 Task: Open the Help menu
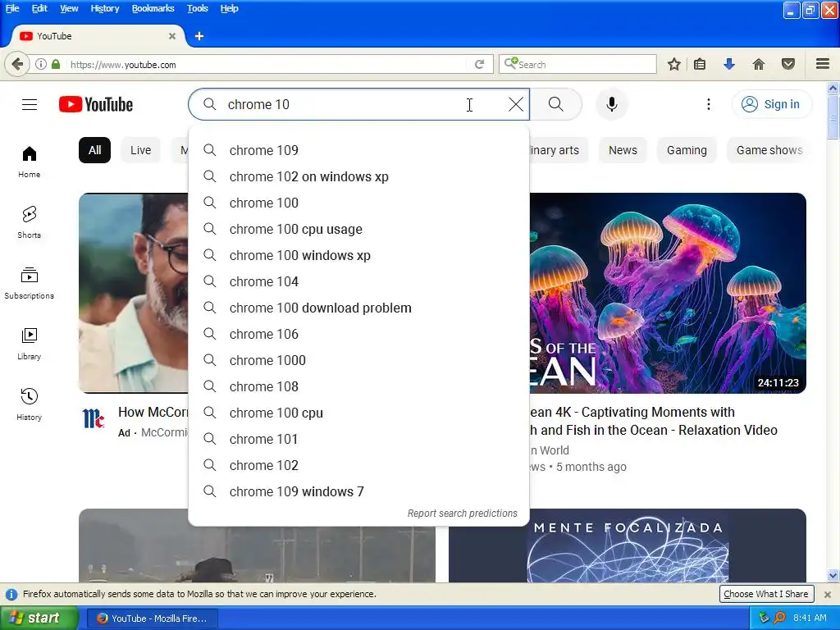click(230, 8)
